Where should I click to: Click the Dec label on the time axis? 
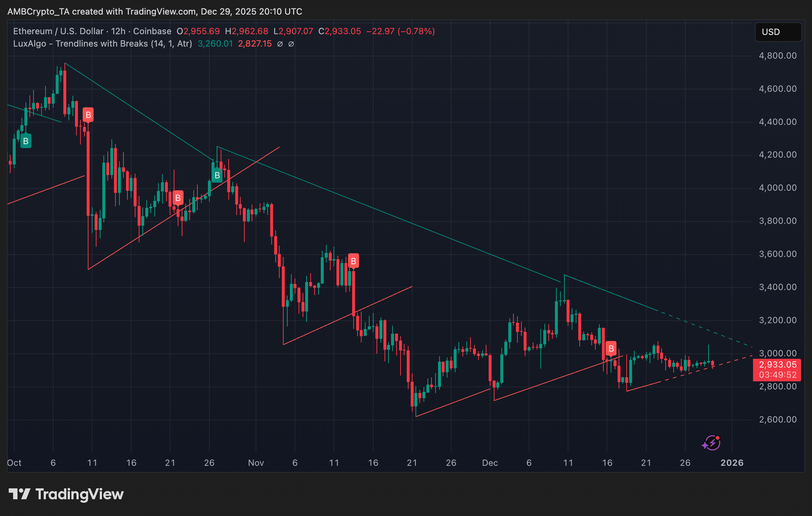tap(490, 463)
